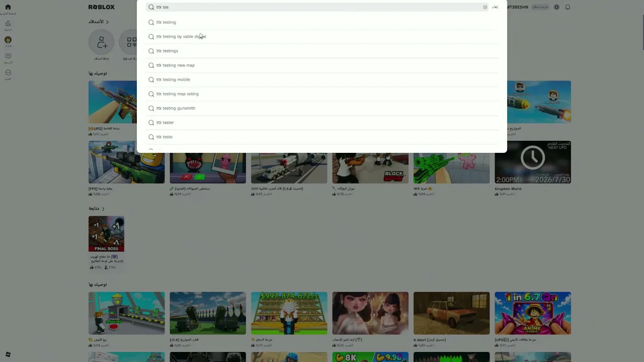The width and height of the screenshot is (644, 362).
Task: Open the More (three dots) sidebar item
Action: coord(8,73)
